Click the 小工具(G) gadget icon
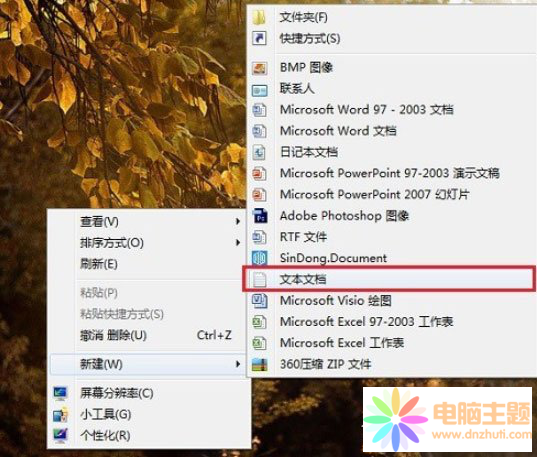 pyautogui.click(x=61, y=415)
